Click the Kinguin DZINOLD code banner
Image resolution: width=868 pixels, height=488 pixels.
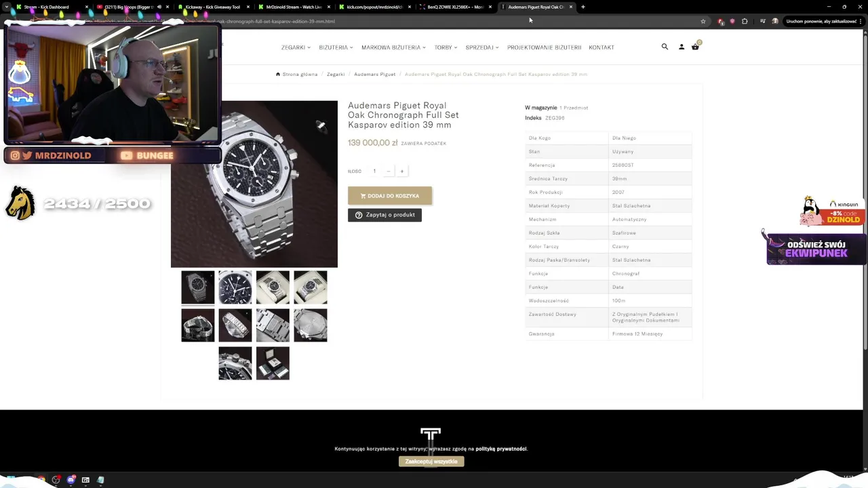coord(833,212)
